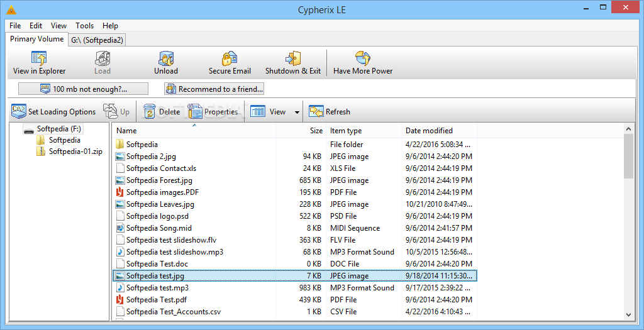Image resolution: width=644 pixels, height=330 pixels.
Task: Select 'Softpedia logo.psd' file name
Action: tap(157, 216)
